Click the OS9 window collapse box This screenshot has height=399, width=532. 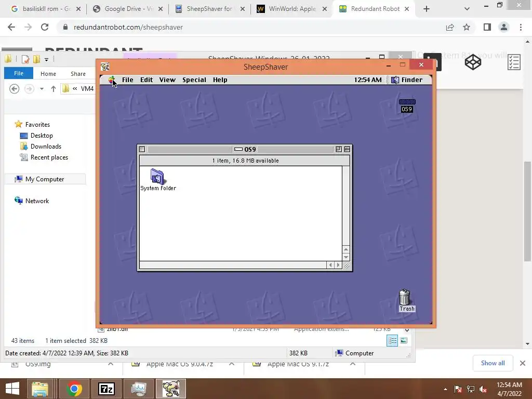coord(347,149)
